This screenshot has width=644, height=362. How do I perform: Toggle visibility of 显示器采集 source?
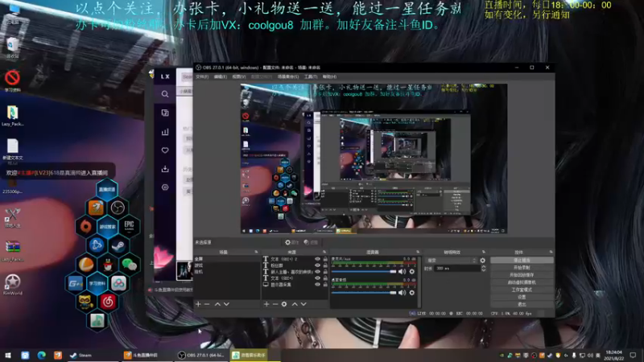tap(317, 284)
